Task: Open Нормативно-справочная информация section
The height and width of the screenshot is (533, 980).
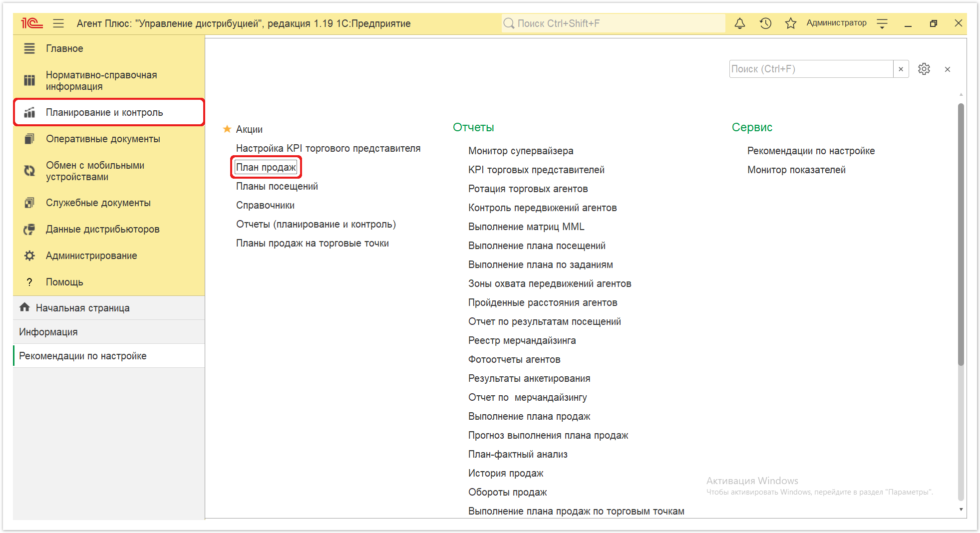Action: 109,80
